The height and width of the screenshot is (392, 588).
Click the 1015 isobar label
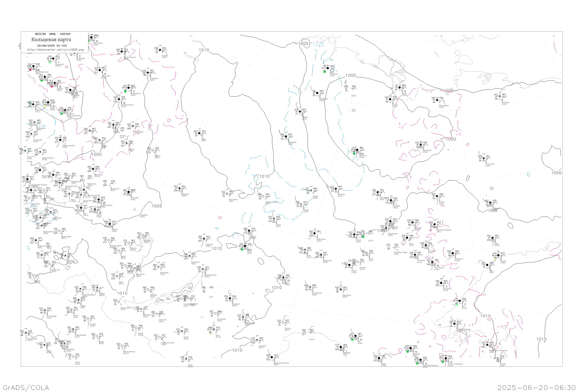[541, 339]
